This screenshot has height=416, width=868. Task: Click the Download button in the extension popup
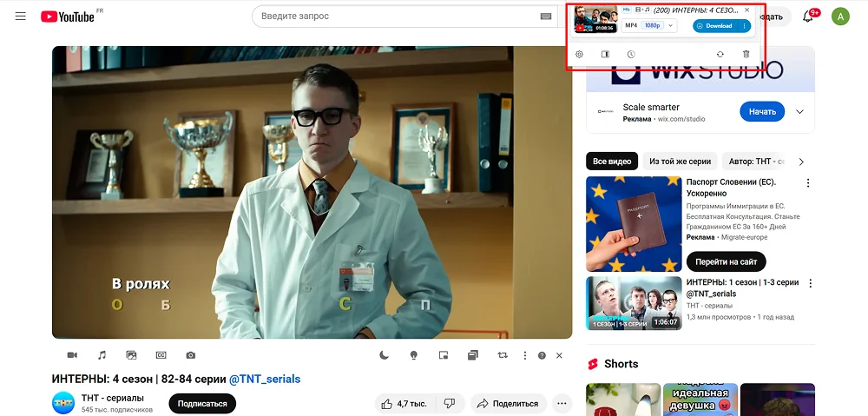(x=714, y=25)
